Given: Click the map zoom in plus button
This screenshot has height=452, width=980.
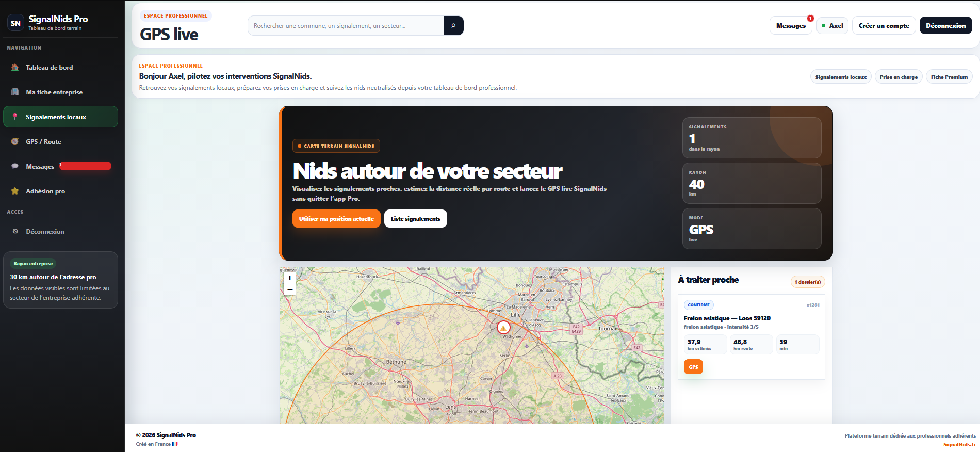Looking at the screenshot, I should [x=290, y=278].
